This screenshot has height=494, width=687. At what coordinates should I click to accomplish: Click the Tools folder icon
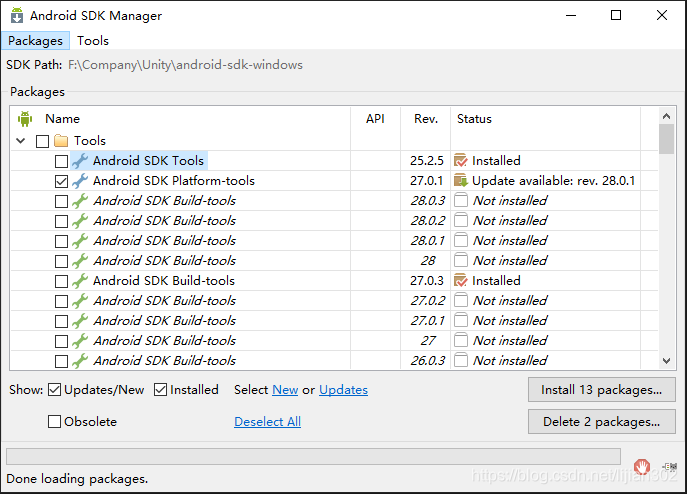coord(61,141)
